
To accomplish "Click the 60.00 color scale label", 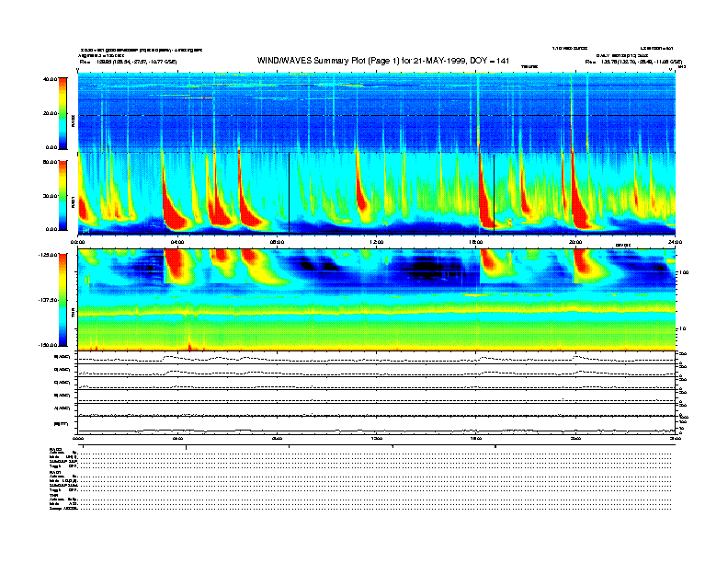I will pyautogui.click(x=50, y=162).
